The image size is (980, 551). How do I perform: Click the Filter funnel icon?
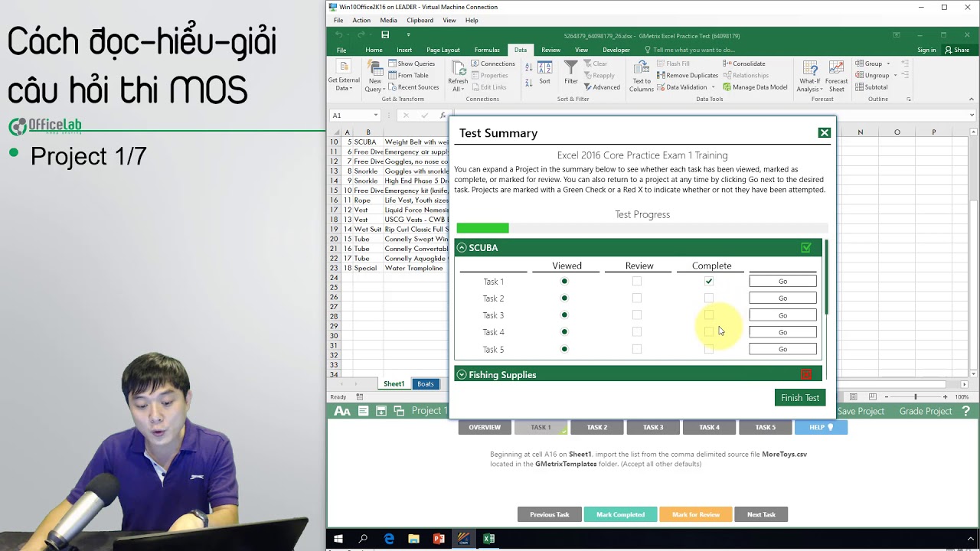571,73
